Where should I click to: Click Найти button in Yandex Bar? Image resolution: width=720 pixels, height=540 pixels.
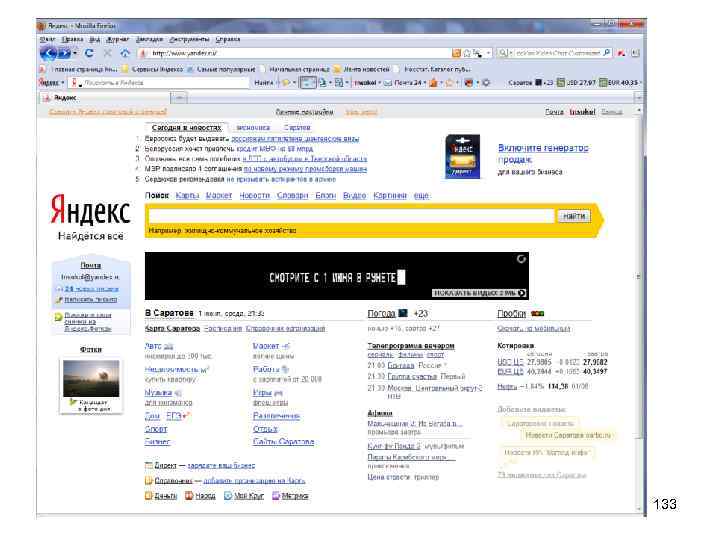264,83
